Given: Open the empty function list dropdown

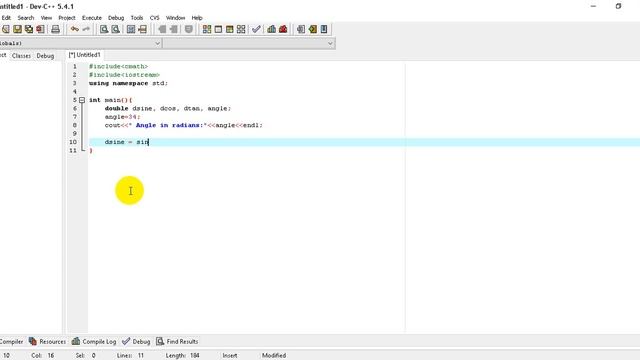Looking at the screenshot, I should 330,43.
